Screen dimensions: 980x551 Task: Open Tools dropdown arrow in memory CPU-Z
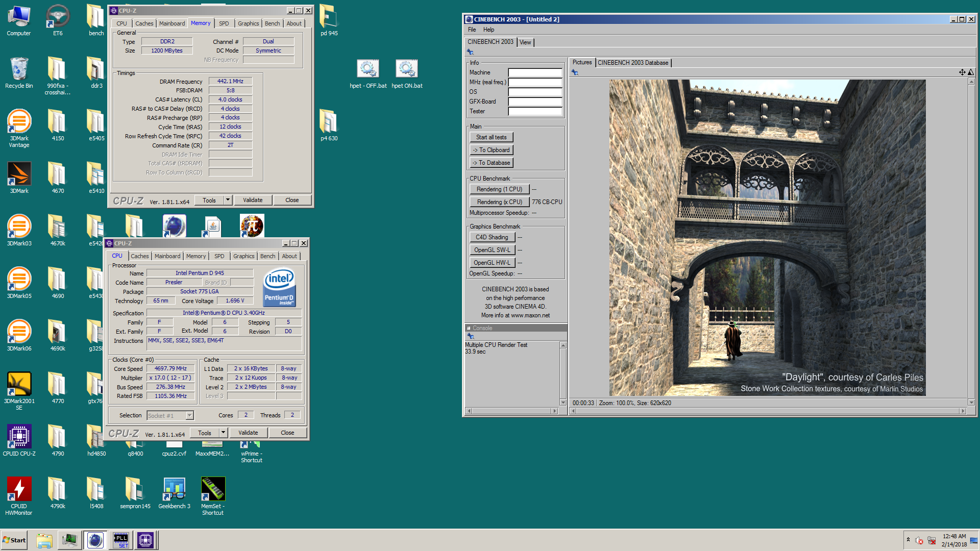[228, 200]
